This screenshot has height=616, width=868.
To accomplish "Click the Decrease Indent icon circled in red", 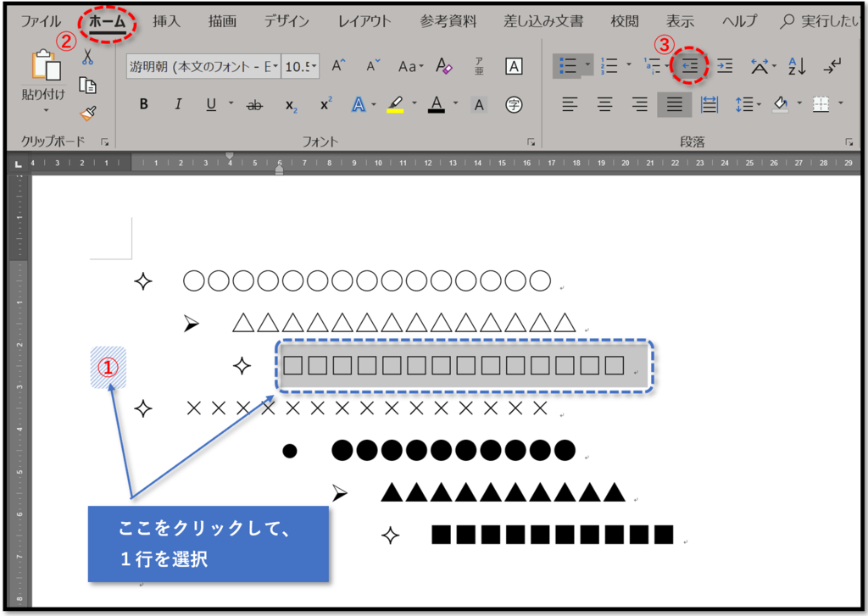I will [x=691, y=65].
